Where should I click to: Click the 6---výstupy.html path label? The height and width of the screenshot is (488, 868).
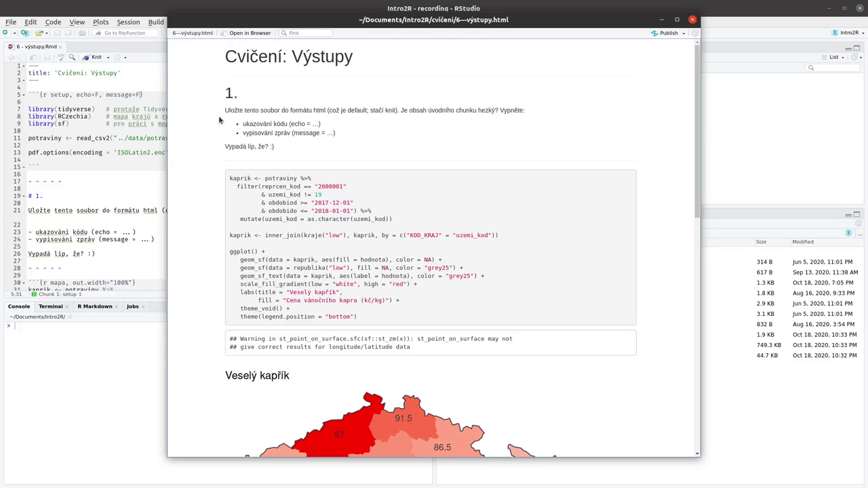tap(193, 33)
